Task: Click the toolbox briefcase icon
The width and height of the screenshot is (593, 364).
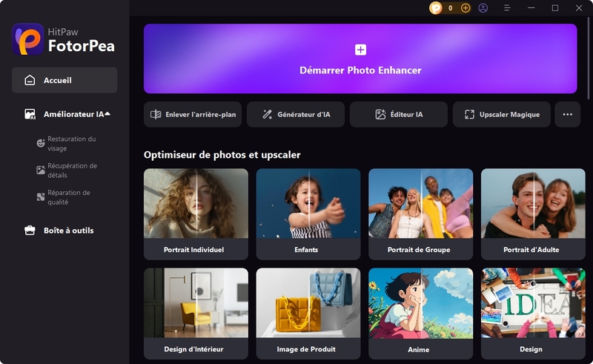Action: [30, 230]
